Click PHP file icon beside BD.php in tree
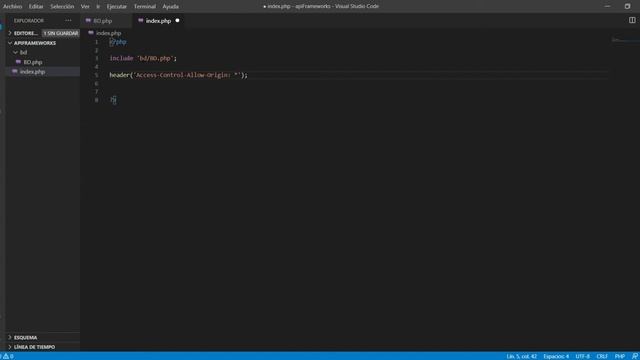 [18, 62]
